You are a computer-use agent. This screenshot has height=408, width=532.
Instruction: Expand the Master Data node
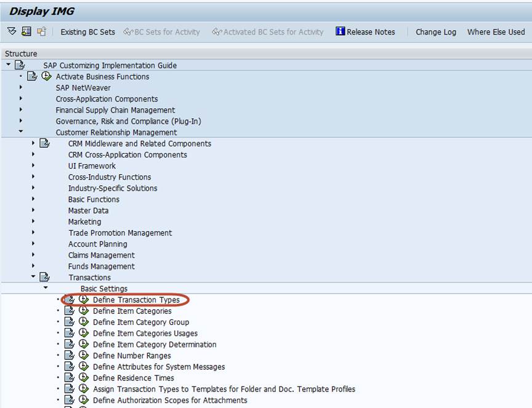33,210
